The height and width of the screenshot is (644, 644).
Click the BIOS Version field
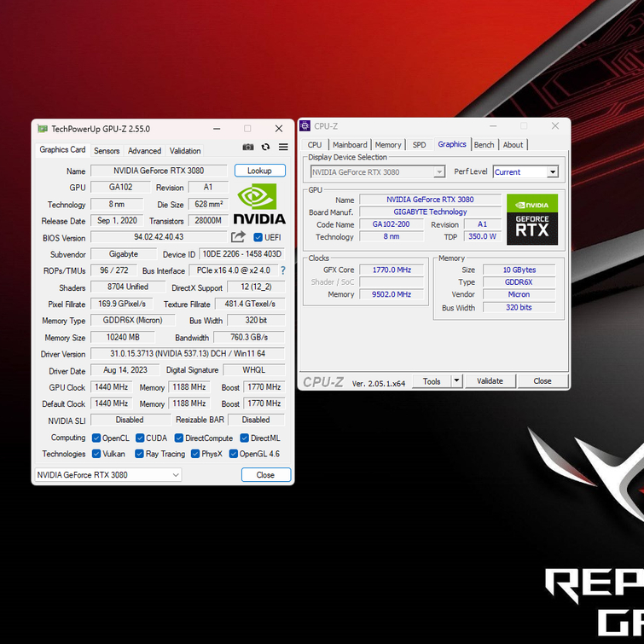coord(159,237)
